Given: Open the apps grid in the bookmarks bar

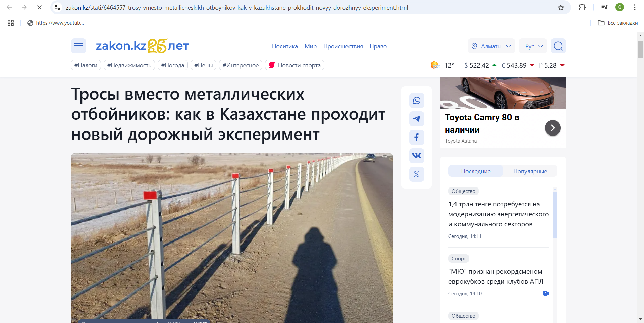Looking at the screenshot, I should [11, 23].
